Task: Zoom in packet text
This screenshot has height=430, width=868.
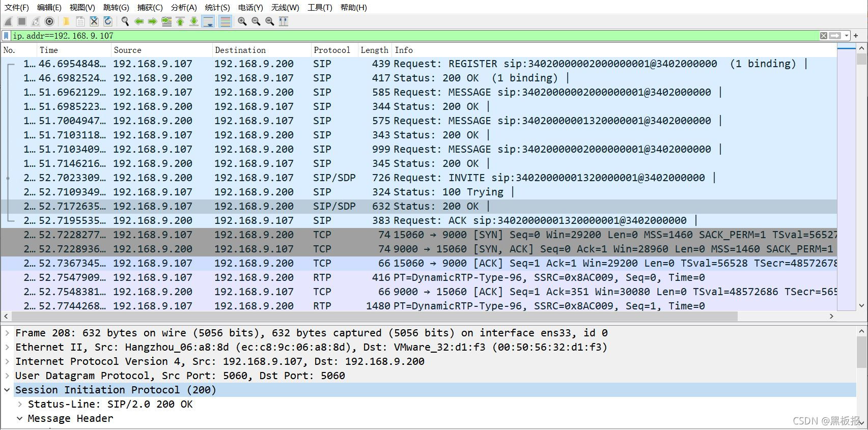Action: click(x=242, y=21)
